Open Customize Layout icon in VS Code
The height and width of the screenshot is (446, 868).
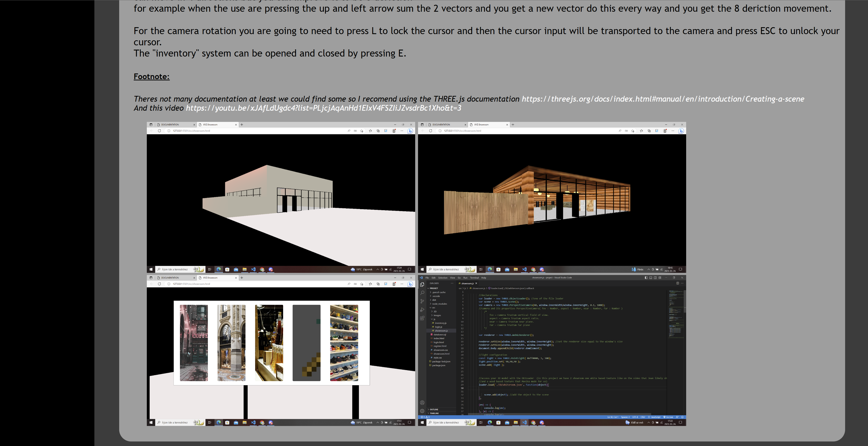pyautogui.click(x=660, y=278)
